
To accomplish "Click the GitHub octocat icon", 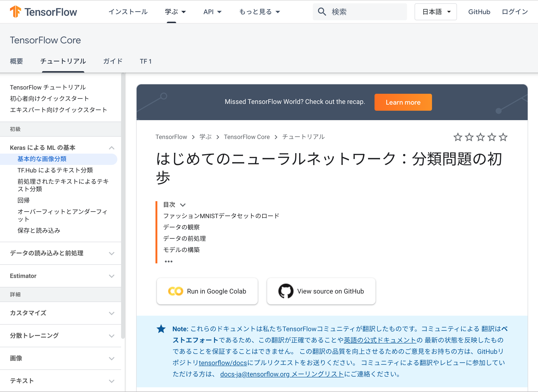I will tap(285, 291).
